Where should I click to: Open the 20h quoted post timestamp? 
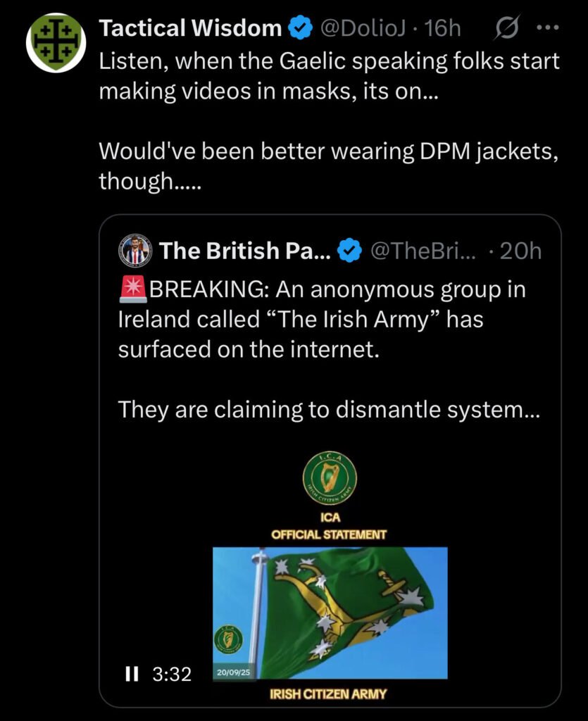(520, 251)
